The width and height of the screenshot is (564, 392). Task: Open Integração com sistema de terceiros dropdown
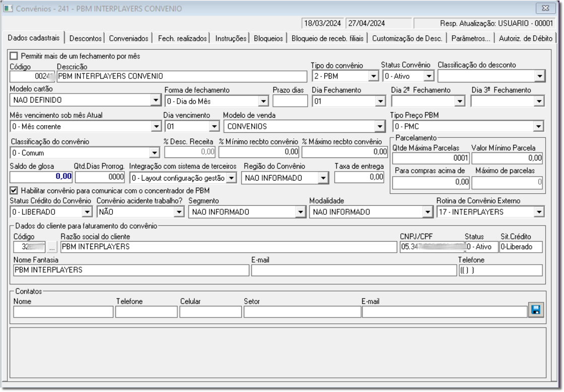[x=232, y=178]
